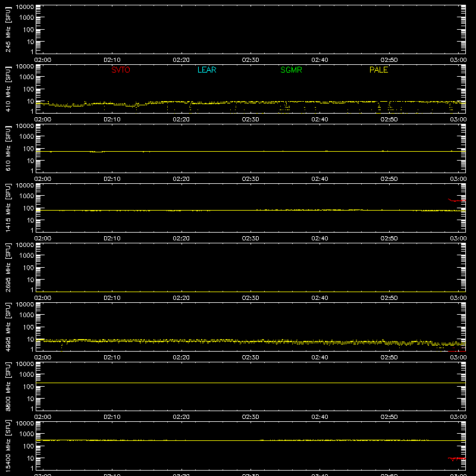
Task: Click the 1000 tick label of 4995 MHz panel
Action: (x=27, y=315)
